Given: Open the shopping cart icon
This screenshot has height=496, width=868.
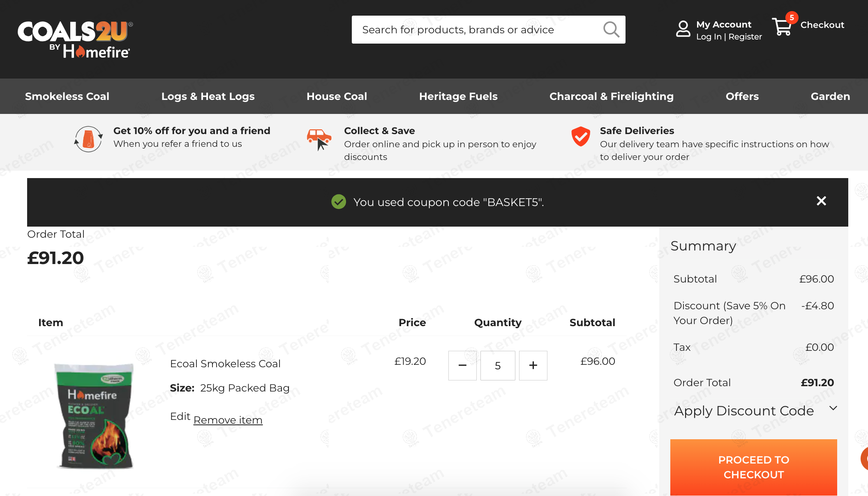Looking at the screenshot, I should point(782,27).
